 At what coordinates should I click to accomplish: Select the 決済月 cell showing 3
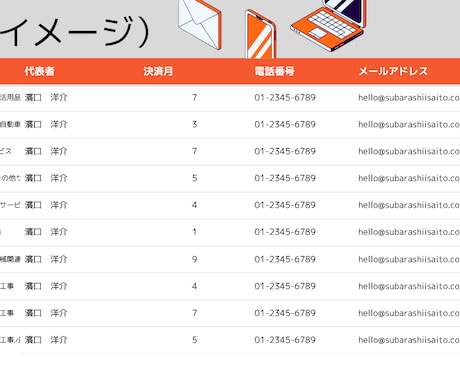click(x=194, y=124)
